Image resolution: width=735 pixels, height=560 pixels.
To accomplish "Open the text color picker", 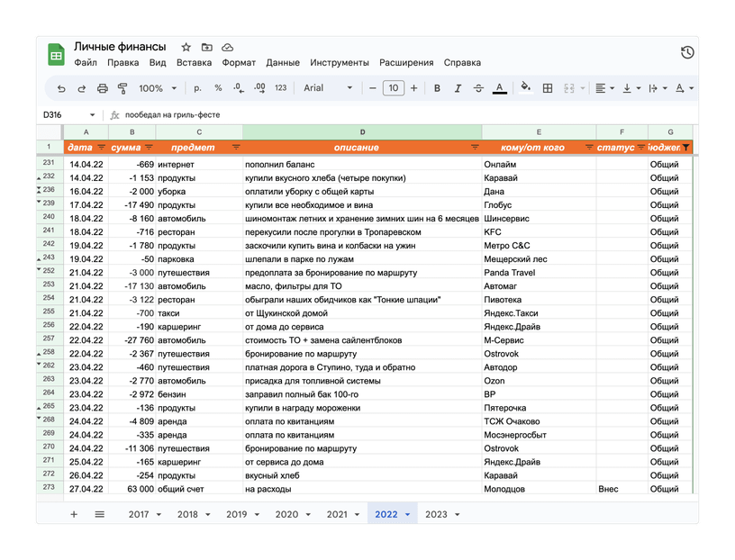I will pos(500,88).
